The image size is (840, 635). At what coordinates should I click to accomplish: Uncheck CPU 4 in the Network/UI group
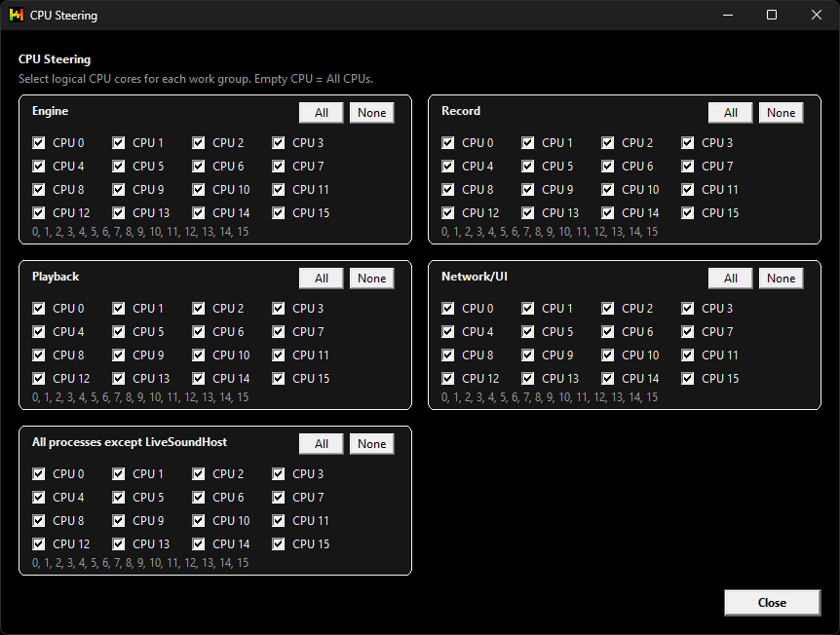448,332
